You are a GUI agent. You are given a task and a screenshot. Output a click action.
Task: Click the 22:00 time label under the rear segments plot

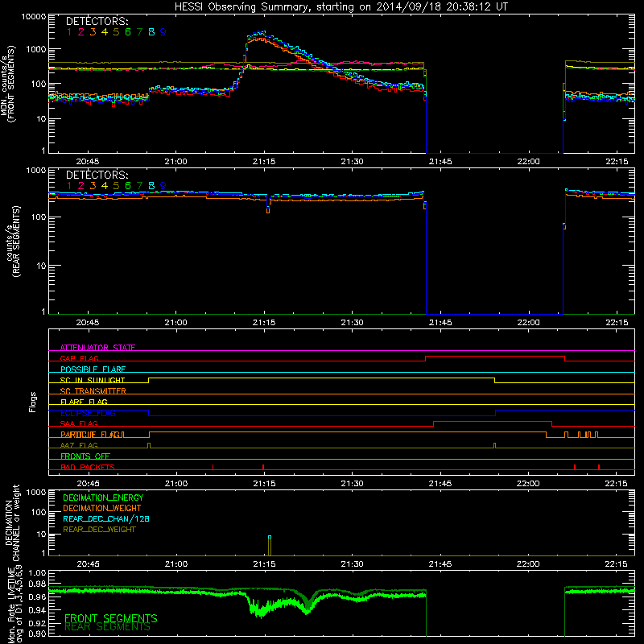[x=528, y=323]
